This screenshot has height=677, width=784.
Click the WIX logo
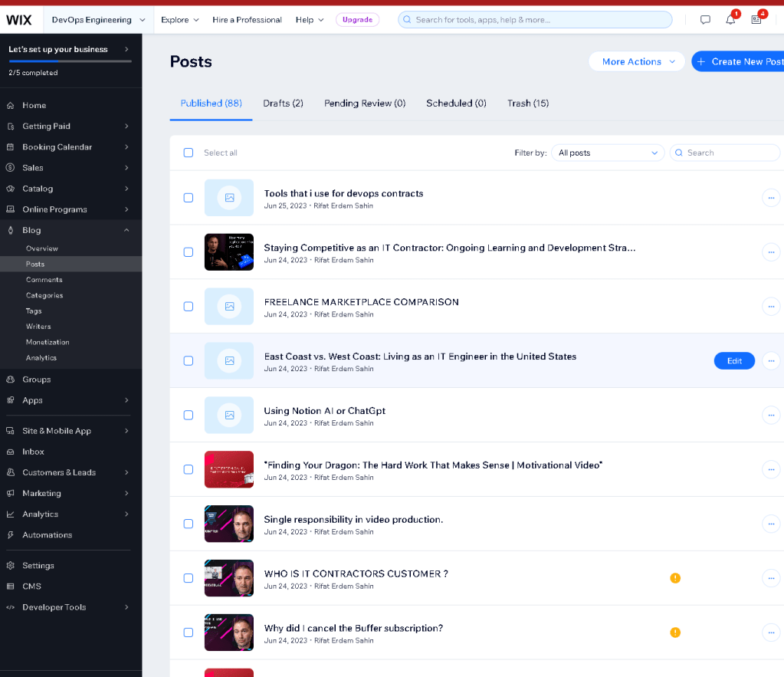click(19, 20)
